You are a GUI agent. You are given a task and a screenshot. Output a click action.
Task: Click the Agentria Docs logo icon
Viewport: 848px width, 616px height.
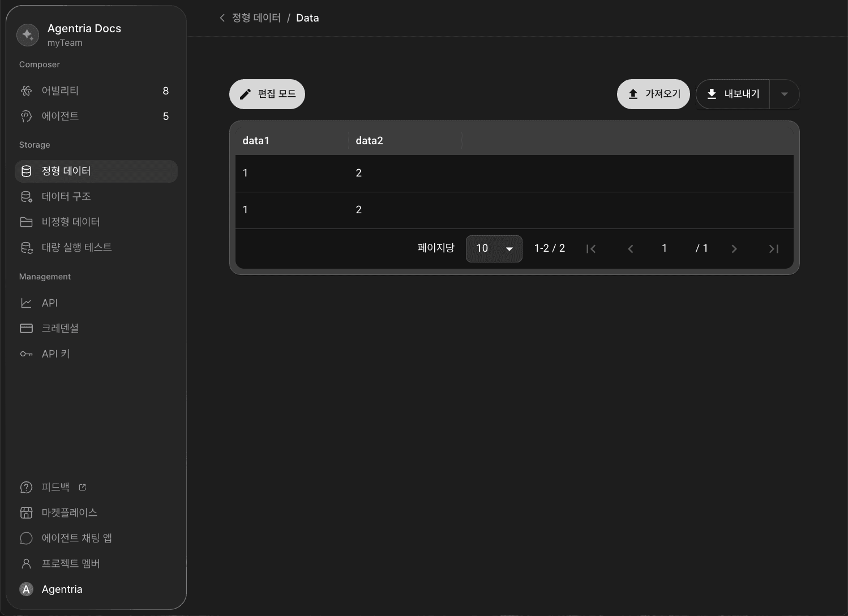(28, 35)
